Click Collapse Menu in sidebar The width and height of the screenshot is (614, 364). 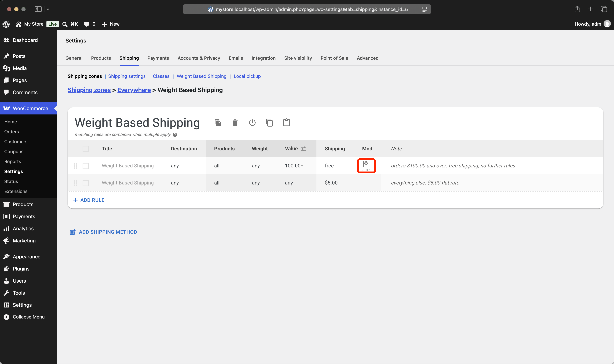click(x=24, y=317)
